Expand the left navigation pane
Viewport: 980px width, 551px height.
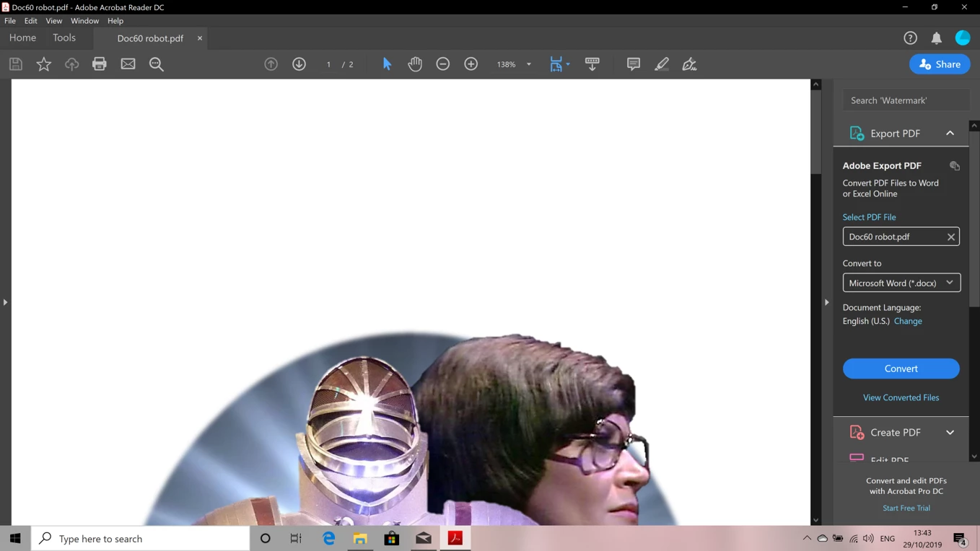click(x=5, y=302)
